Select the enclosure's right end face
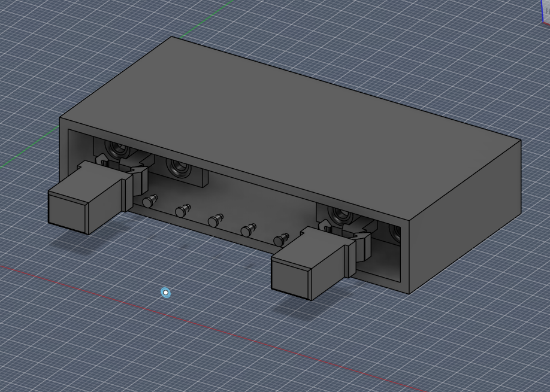The height and width of the screenshot is (392, 550). pyautogui.click(x=466, y=217)
